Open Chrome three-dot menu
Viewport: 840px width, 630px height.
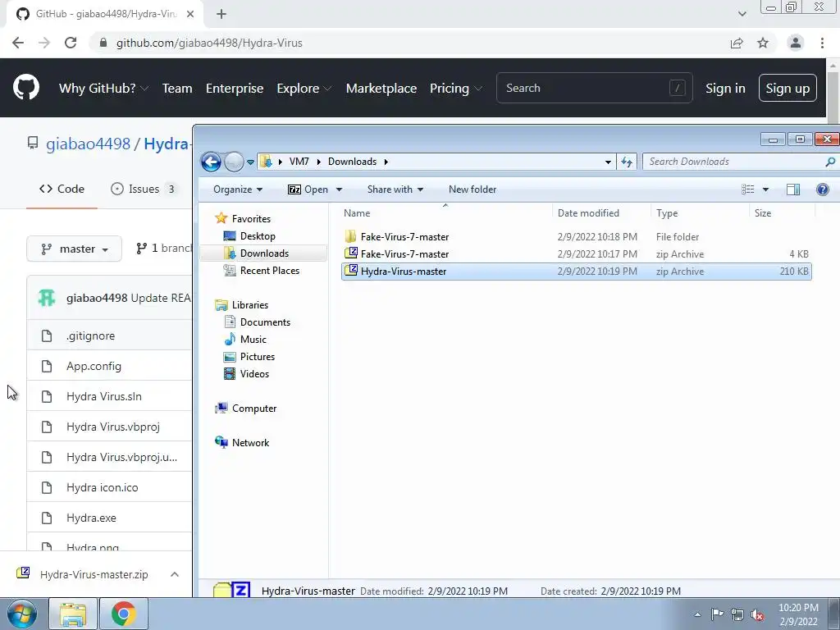click(822, 43)
